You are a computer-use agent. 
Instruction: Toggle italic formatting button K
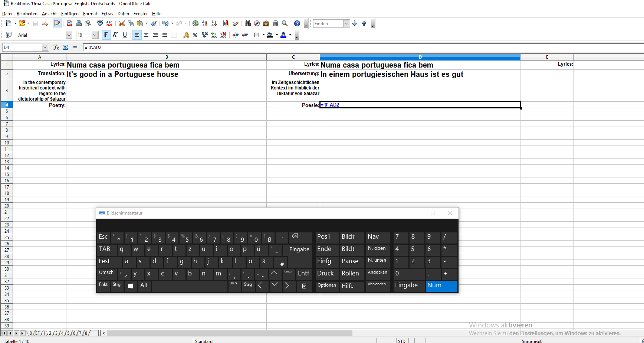pos(115,35)
